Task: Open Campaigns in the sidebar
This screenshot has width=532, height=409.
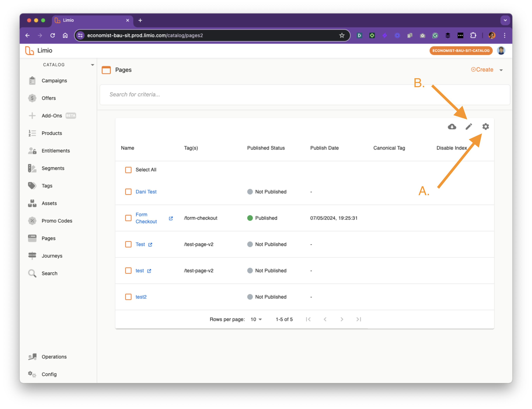Action: (x=54, y=81)
